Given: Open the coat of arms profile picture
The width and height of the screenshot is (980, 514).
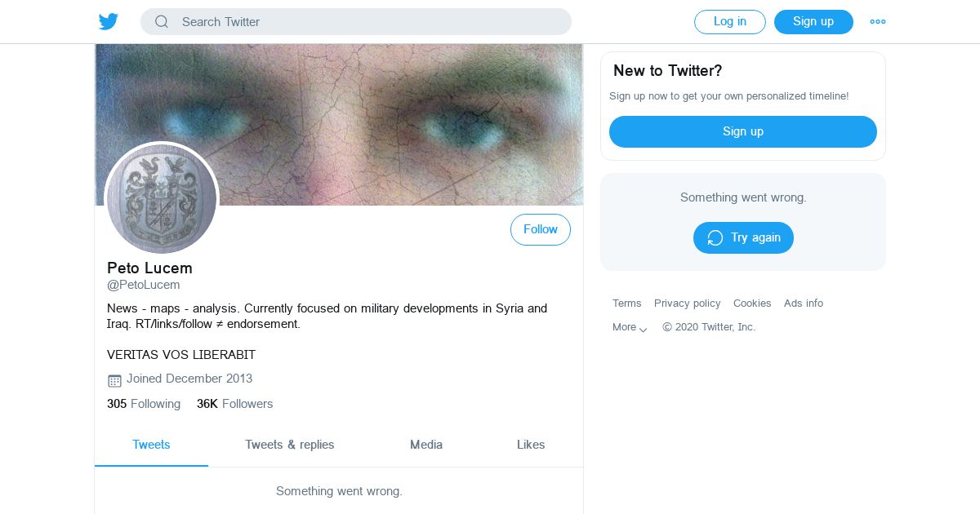Looking at the screenshot, I should (x=162, y=198).
